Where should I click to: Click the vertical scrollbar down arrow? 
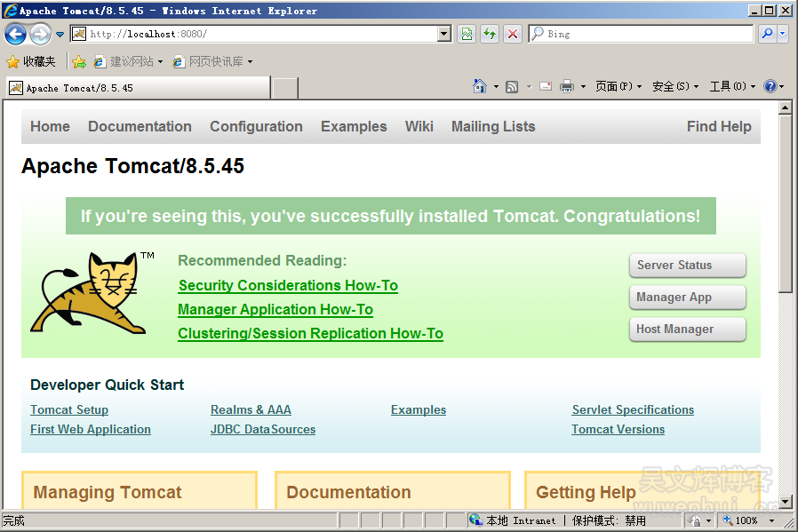click(x=785, y=501)
